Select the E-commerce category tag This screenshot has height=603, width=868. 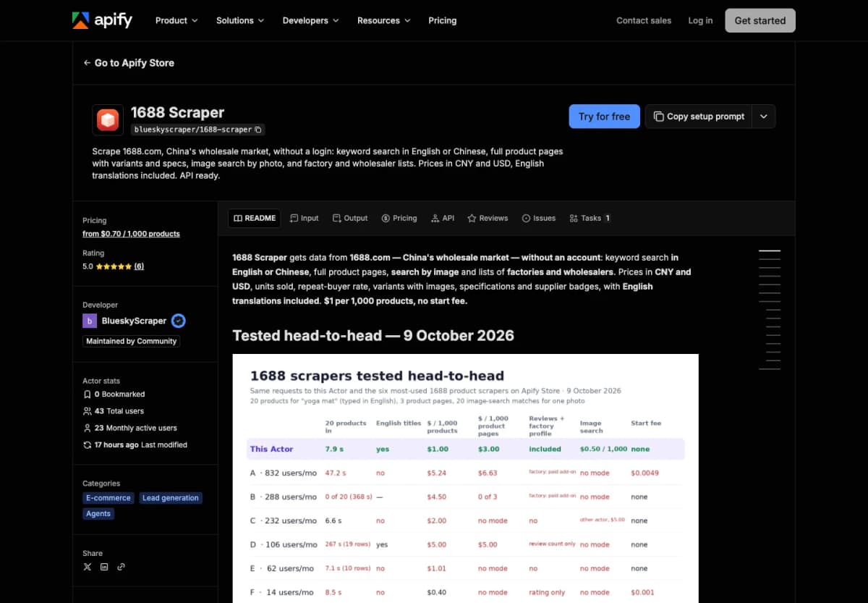[109, 498]
